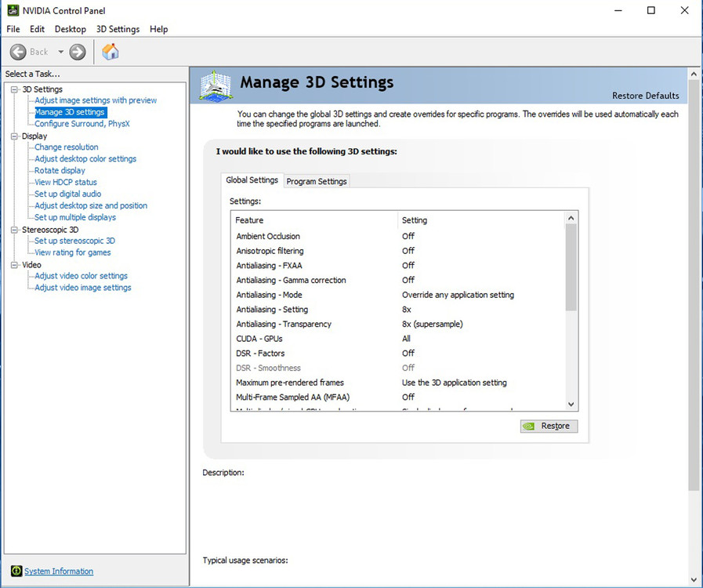Open Change resolution task
The image size is (703, 588).
(x=67, y=147)
